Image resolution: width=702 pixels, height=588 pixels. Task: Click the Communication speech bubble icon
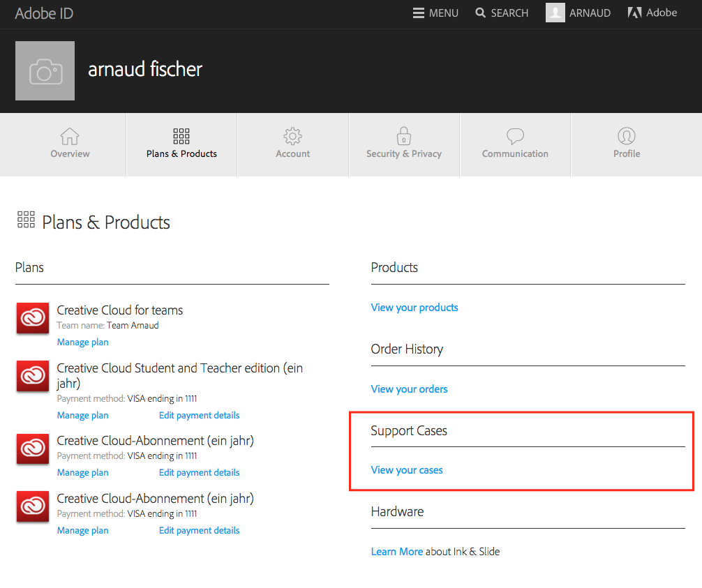click(x=515, y=135)
